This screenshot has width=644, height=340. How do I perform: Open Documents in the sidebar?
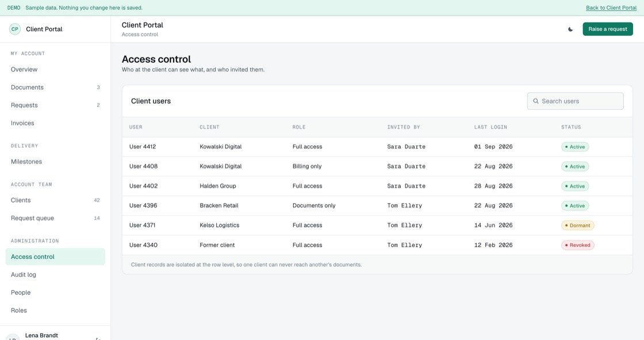pyautogui.click(x=55, y=87)
